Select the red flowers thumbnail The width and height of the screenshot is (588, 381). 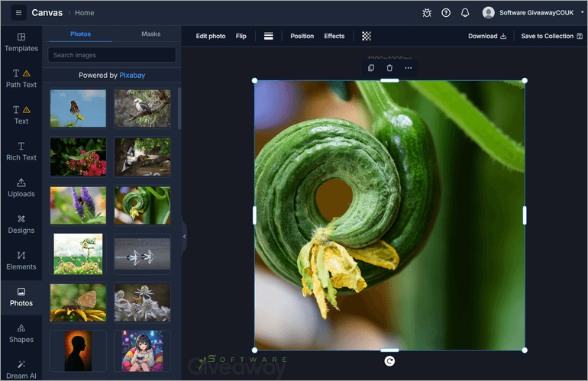[x=78, y=157]
